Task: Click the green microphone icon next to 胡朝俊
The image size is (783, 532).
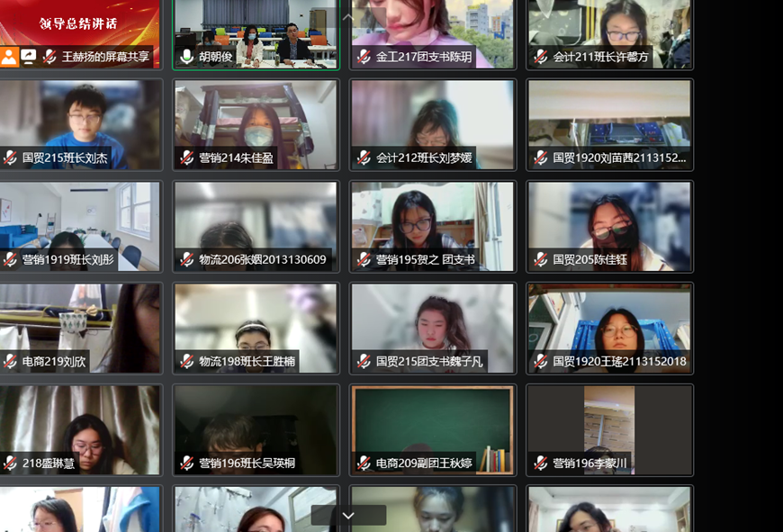Action: [186, 57]
